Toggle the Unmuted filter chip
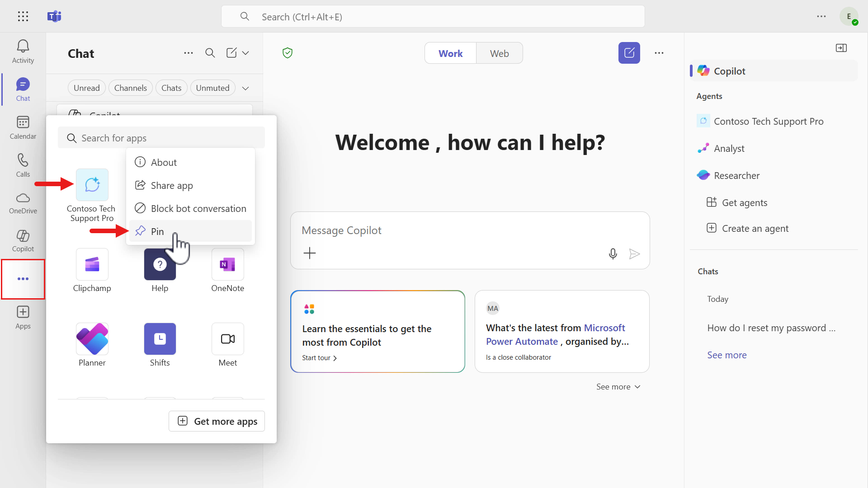Screen dimensions: 868x488 212,88
